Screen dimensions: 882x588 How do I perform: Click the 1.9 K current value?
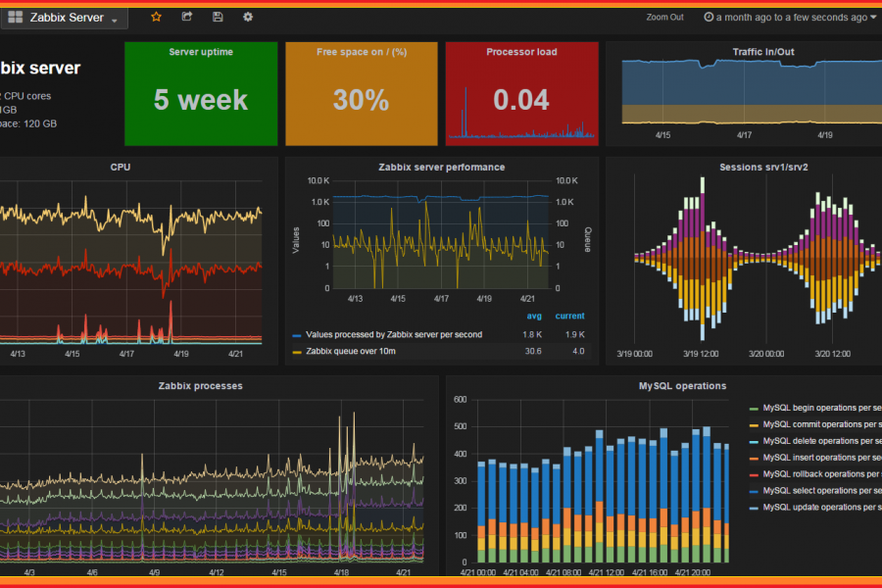tap(575, 334)
